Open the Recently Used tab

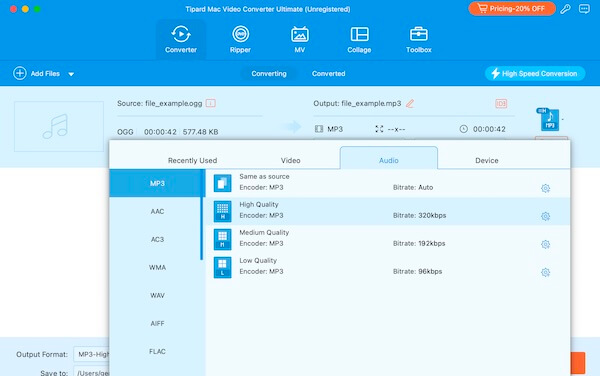[192, 160]
